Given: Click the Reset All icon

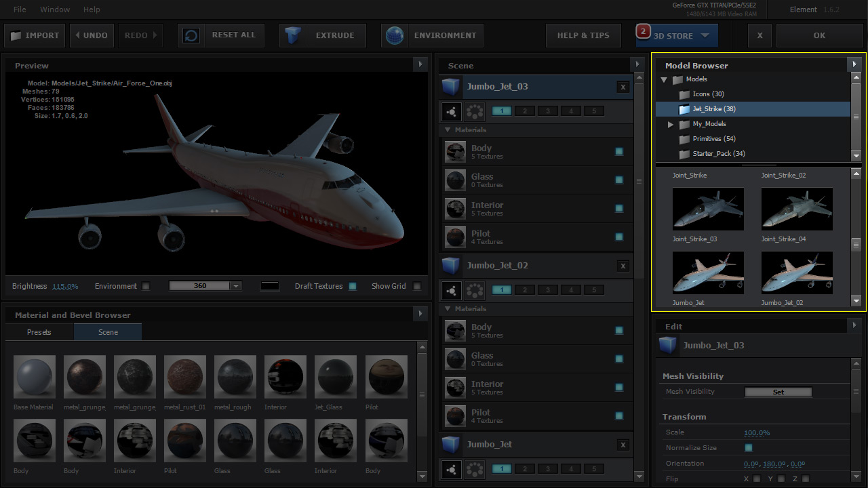Looking at the screenshot, I should coord(190,35).
